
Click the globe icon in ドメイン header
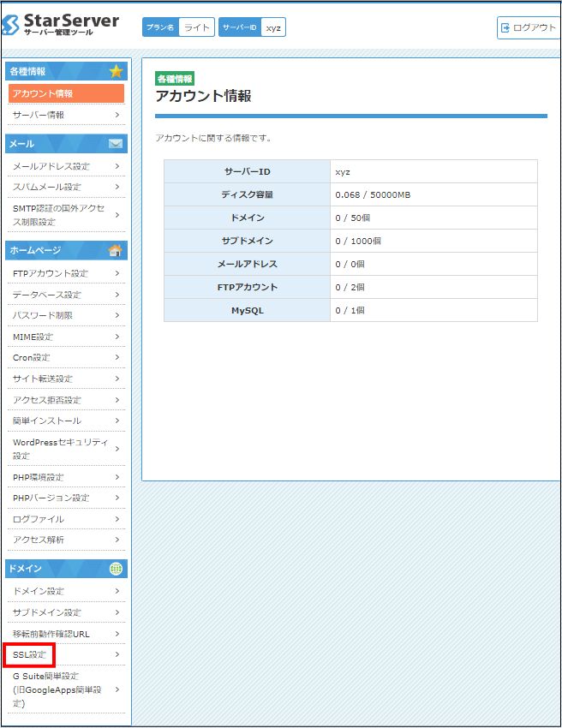pyautogui.click(x=116, y=569)
